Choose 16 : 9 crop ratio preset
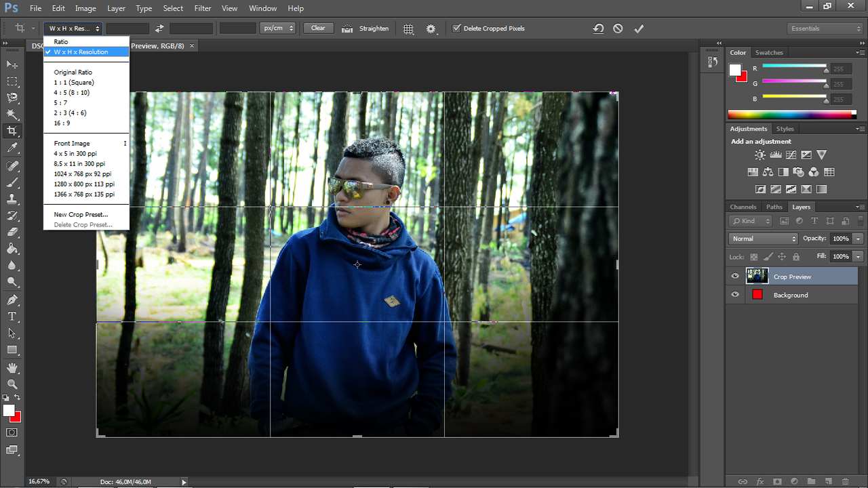868x488 pixels. coord(62,123)
